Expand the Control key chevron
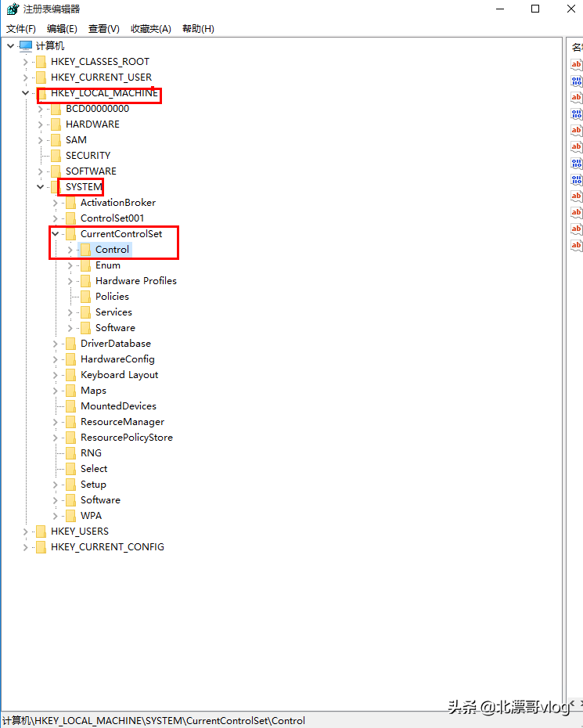 click(70, 250)
